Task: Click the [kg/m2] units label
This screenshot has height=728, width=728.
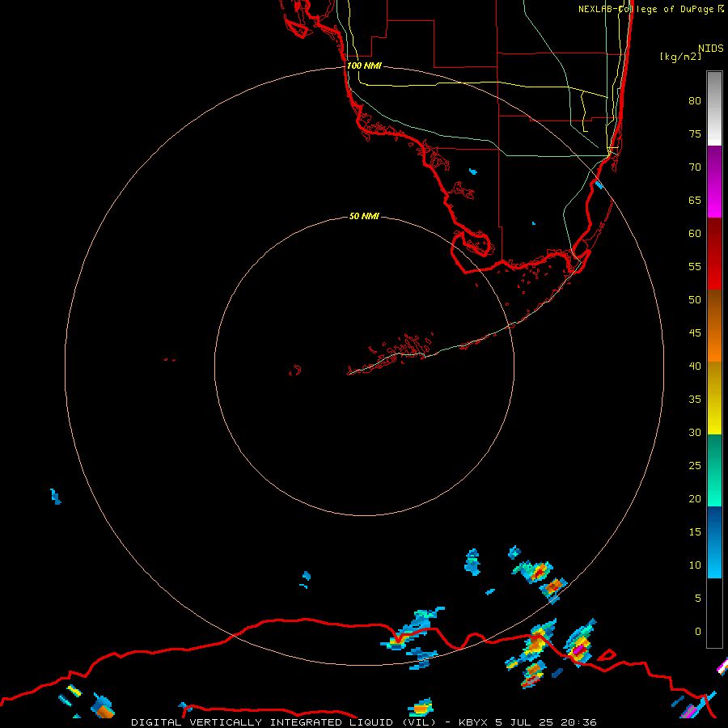Action: coord(680,56)
